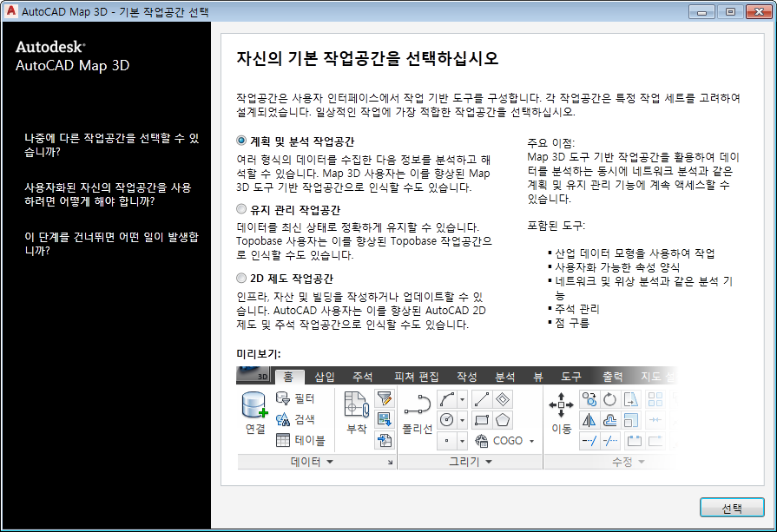The width and height of the screenshot is (777, 532).
Task: Click the 필터 filter icon in preview
Action: point(283,398)
